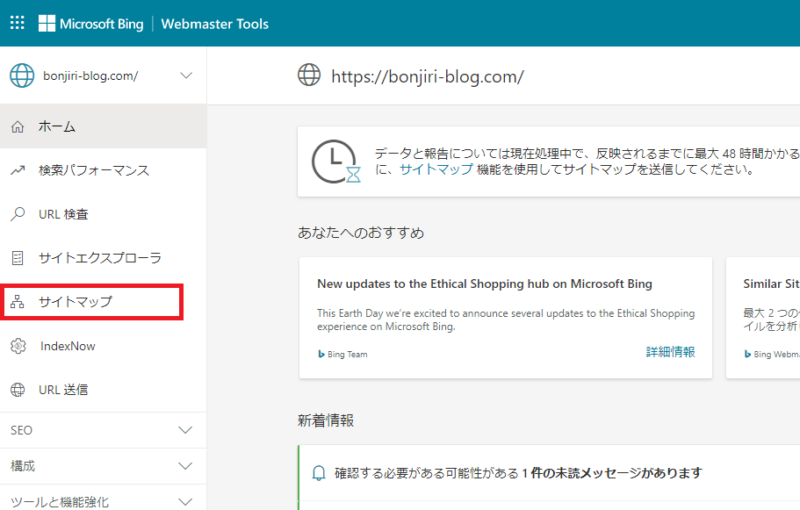Click the https://bonjiri-blog.com/ heading text
The width and height of the screenshot is (800, 510).
(428, 77)
